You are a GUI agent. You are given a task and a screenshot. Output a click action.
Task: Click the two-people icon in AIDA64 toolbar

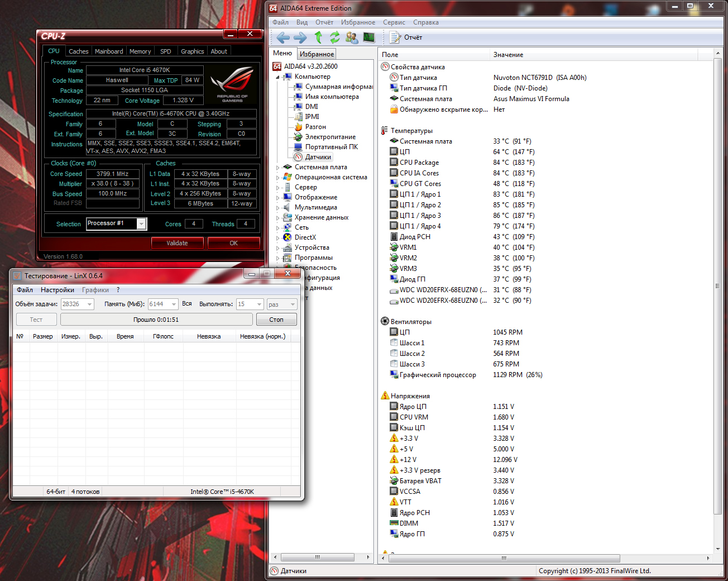point(352,37)
